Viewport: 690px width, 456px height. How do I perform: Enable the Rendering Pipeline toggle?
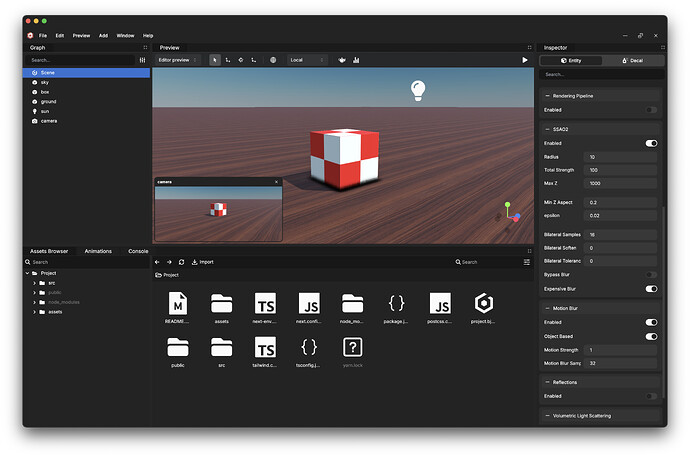[x=651, y=109]
